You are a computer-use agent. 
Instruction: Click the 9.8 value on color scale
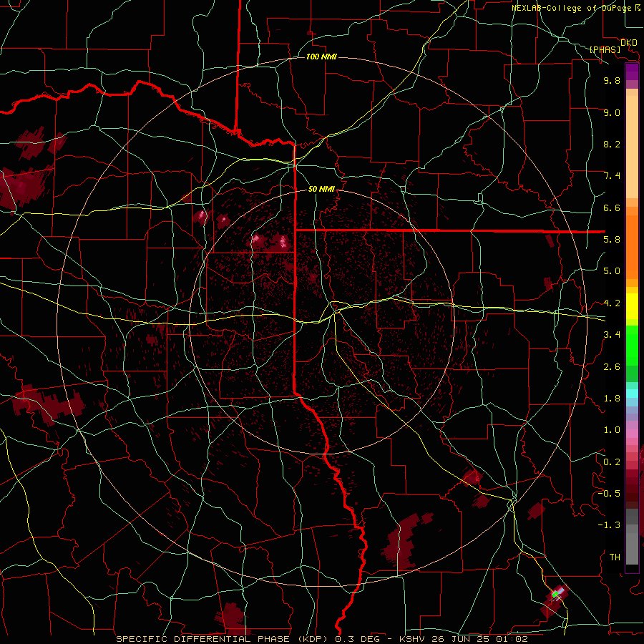pos(612,80)
